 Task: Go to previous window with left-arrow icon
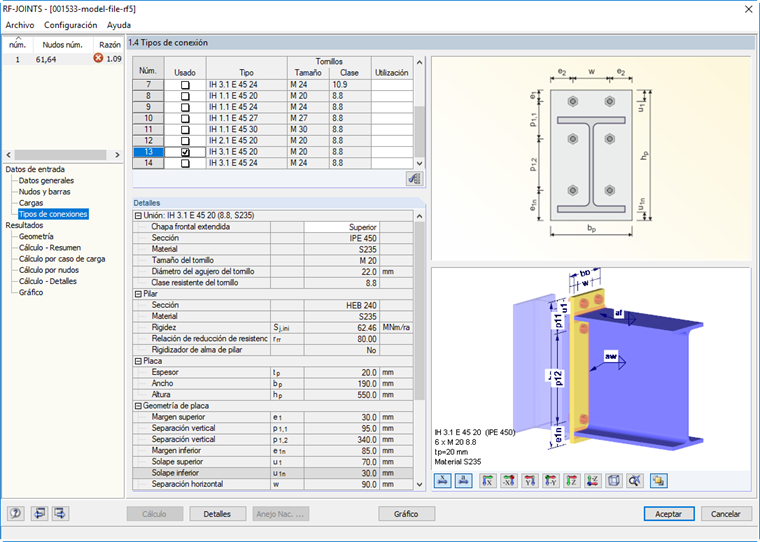39,513
